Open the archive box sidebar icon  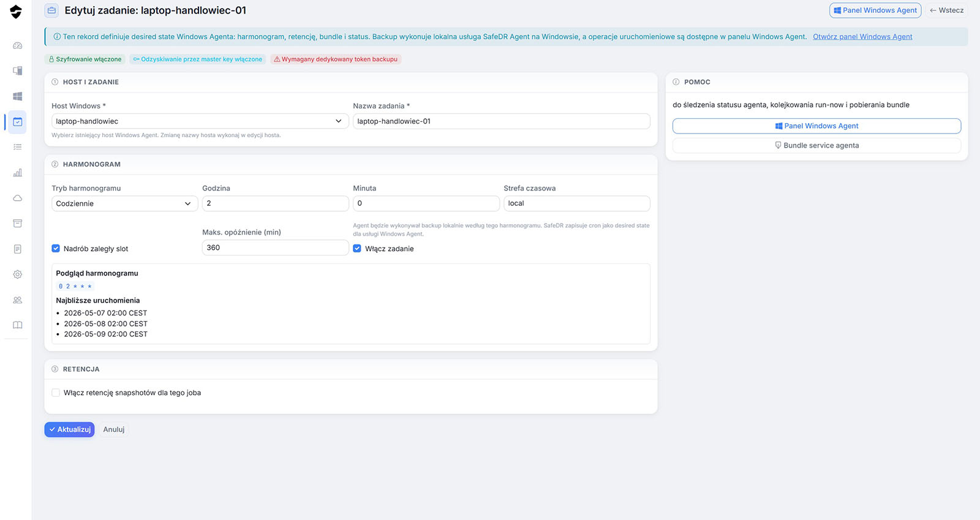(18, 224)
